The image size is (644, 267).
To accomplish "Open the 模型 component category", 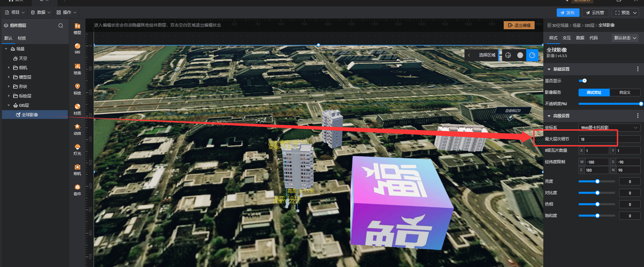I will pyautogui.click(x=77, y=29).
